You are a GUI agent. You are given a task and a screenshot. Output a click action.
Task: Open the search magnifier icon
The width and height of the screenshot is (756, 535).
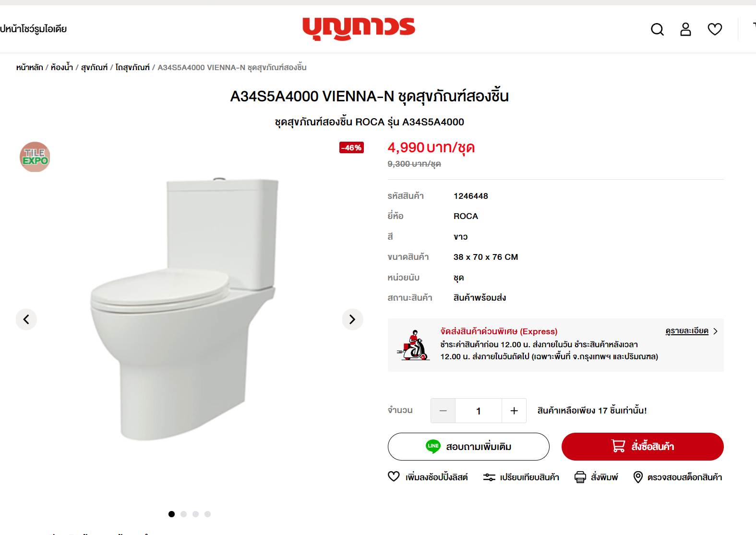[x=657, y=29]
